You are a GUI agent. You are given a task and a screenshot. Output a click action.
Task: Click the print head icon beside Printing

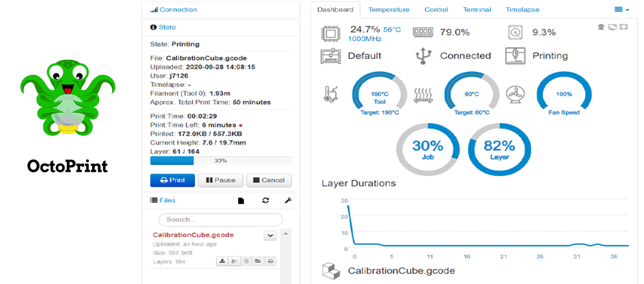515,56
